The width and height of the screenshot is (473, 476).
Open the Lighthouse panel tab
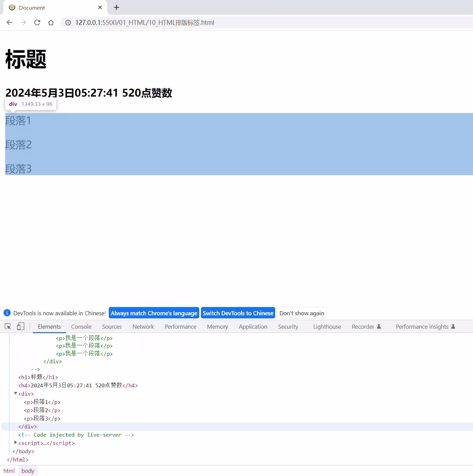[327, 327]
